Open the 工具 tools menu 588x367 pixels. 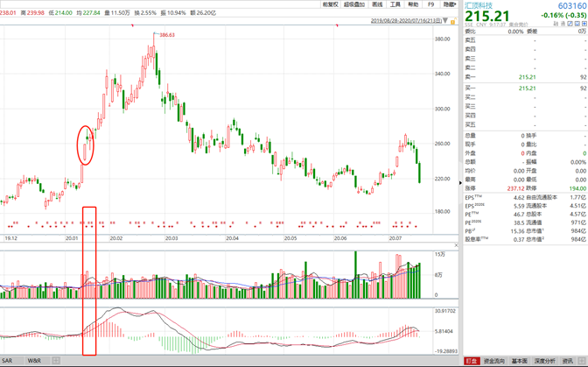click(395, 4)
